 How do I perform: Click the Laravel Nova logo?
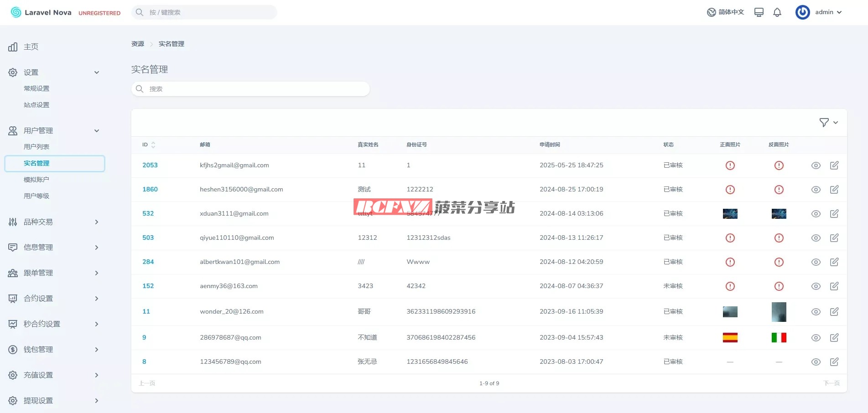click(x=41, y=12)
